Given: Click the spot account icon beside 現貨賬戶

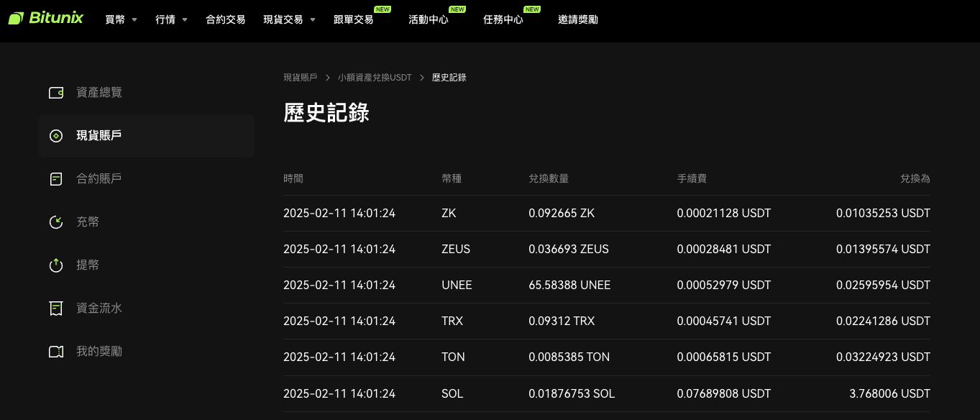Looking at the screenshot, I should click(x=56, y=136).
